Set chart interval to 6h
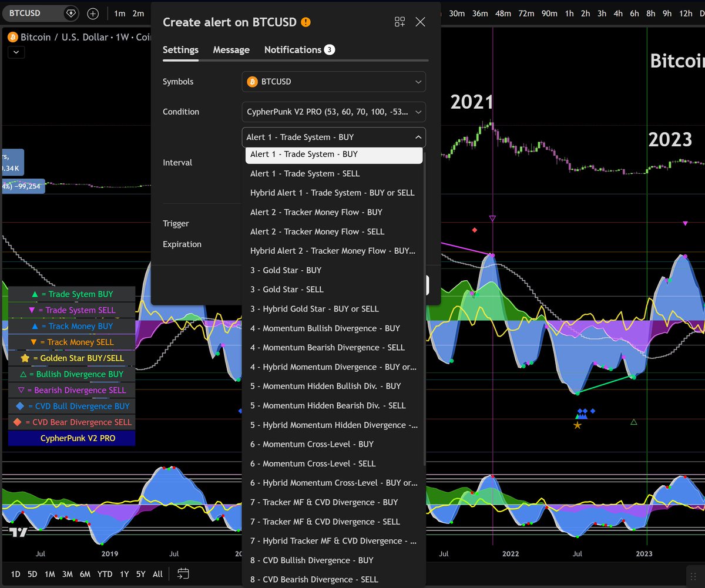 (x=634, y=14)
